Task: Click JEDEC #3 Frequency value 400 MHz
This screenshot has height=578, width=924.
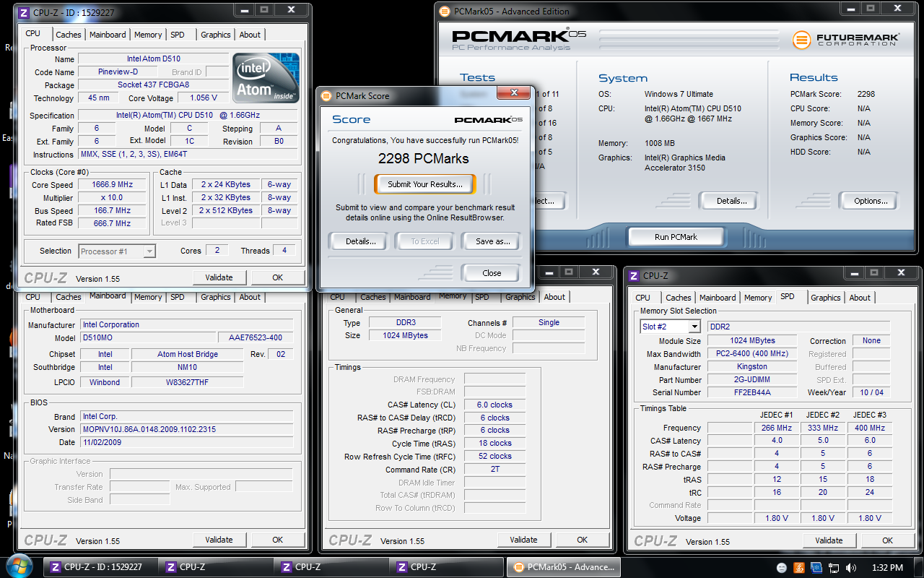Action: tap(869, 428)
